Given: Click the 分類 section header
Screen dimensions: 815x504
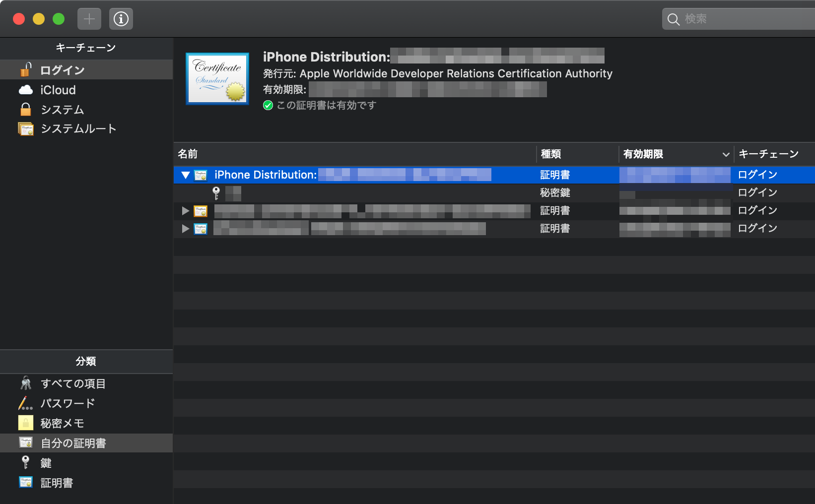Looking at the screenshot, I should pyautogui.click(x=86, y=361).
